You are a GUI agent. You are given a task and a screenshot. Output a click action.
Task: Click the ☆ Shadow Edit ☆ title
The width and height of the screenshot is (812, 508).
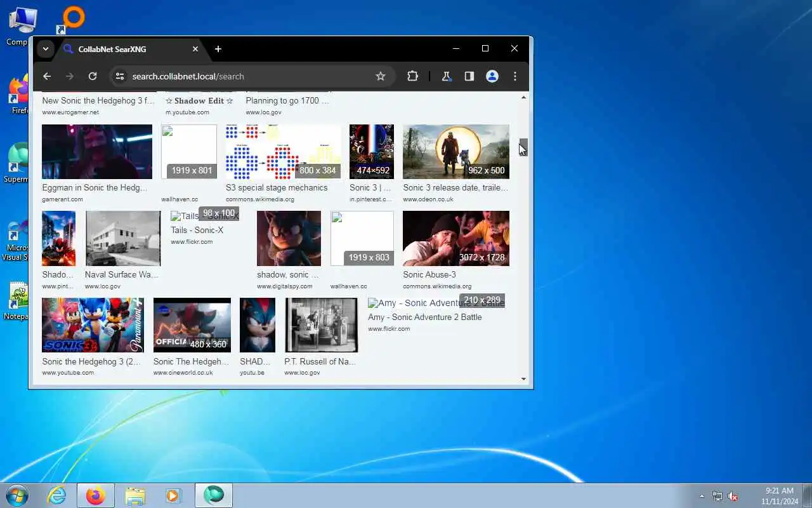[x=199, y=100]
